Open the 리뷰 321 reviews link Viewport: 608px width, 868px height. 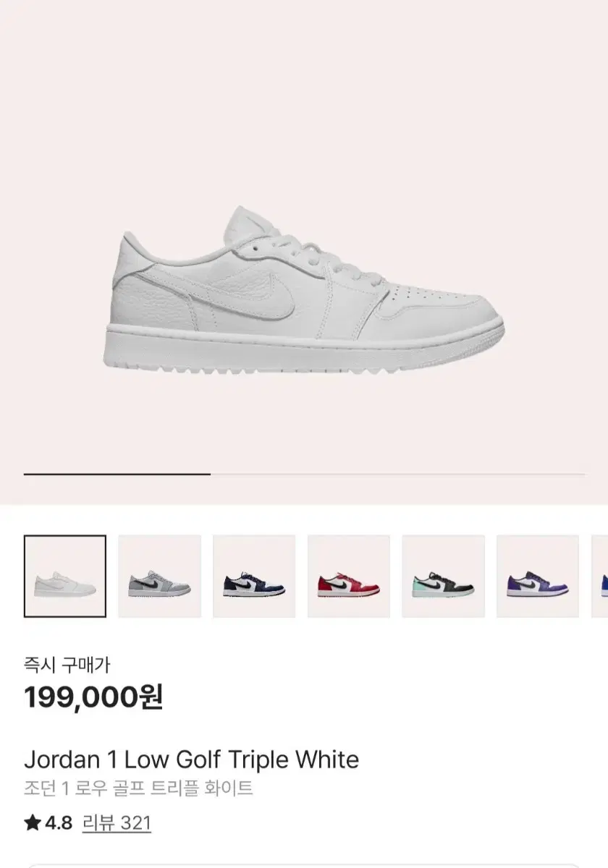117,822
